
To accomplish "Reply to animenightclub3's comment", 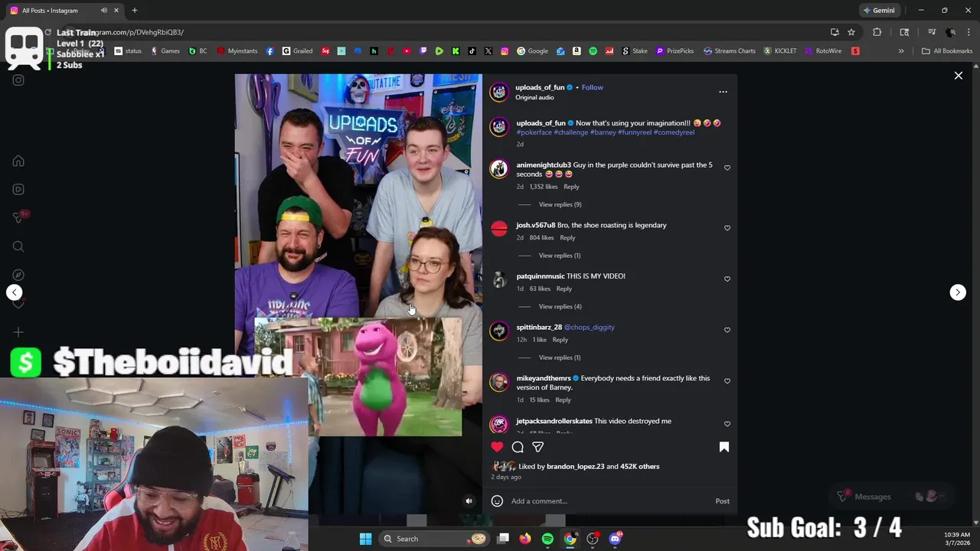I will click(571, 187).
